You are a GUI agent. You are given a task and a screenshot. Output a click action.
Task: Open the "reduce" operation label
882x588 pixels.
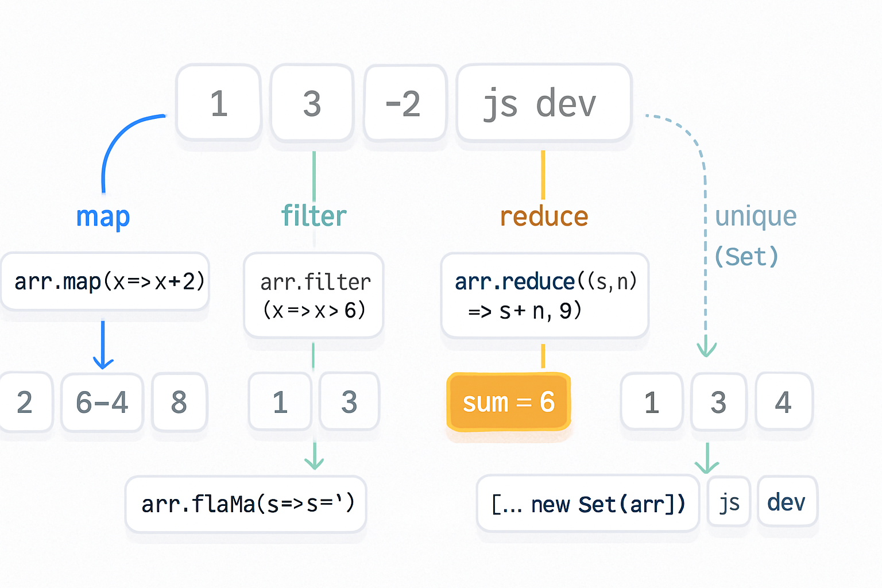pyautogui.click(x=543, y=216)
